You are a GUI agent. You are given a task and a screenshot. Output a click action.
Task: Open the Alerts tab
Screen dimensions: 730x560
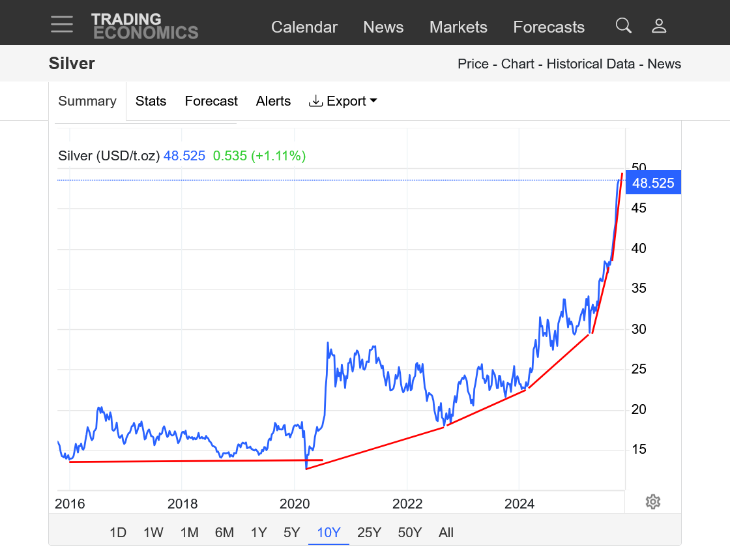point(273,101)
